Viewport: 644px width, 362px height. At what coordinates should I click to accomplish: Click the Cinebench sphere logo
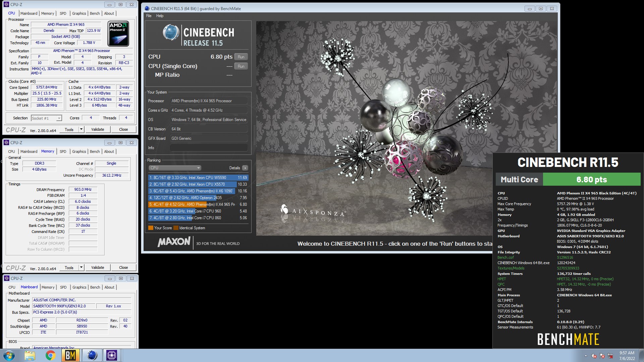(x=171, y=33)
